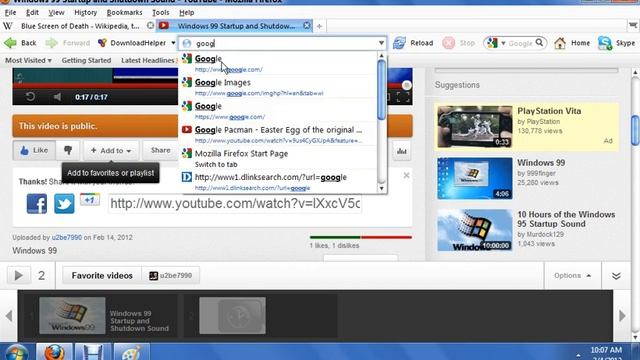The image size is (640, 360).
Task: Share the video on Twitter
Action: point(64,204)
